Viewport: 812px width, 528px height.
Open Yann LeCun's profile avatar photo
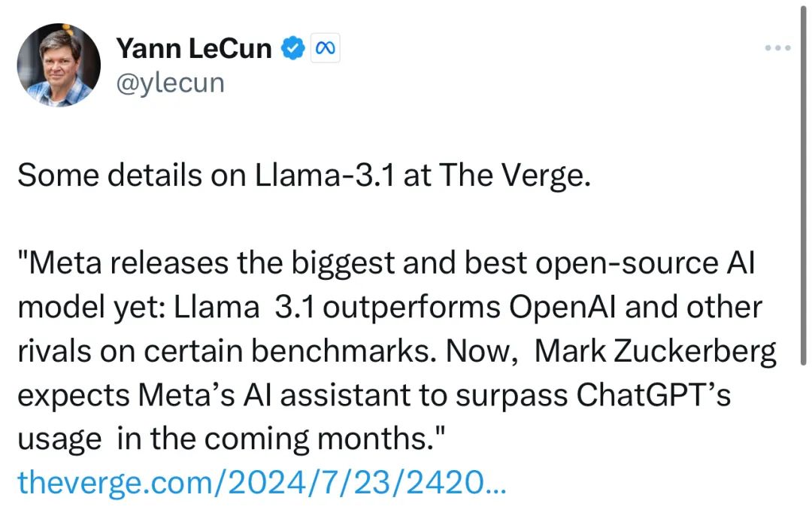point(59,65)
